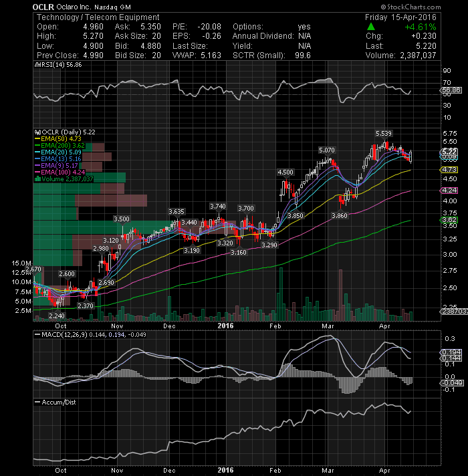Click the 3.290 low price label
This screenshot has height=476, width=468.
(x=269, y=245)
